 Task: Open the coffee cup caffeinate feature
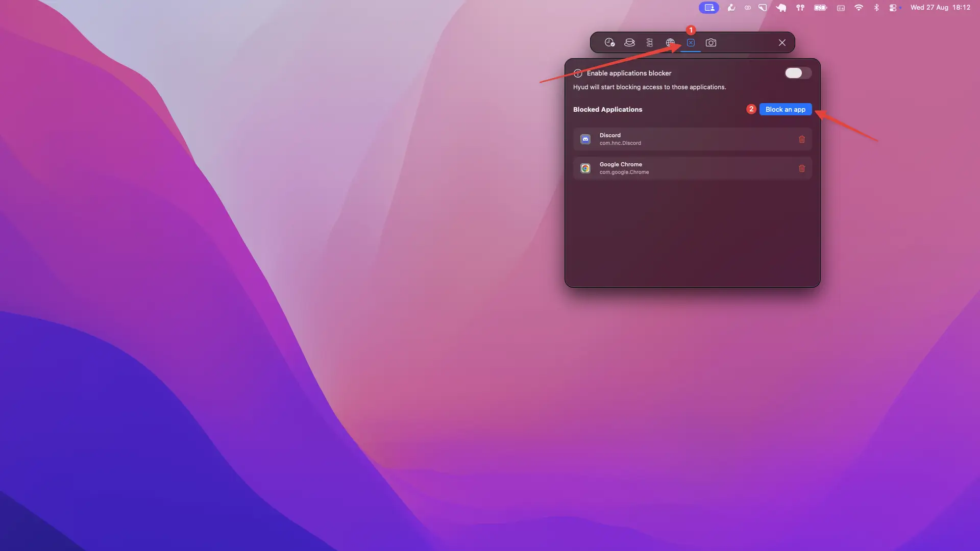(x=629, y=42)
